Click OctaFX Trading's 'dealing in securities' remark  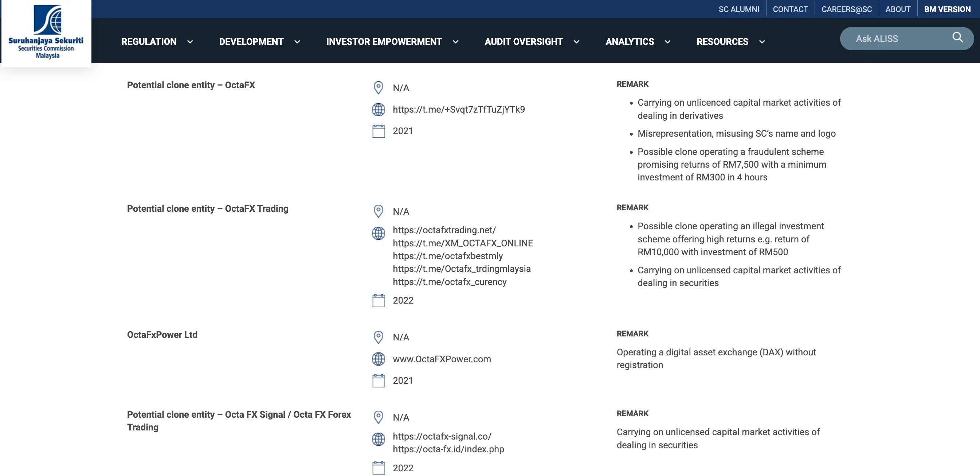click(x=678, y=283)
